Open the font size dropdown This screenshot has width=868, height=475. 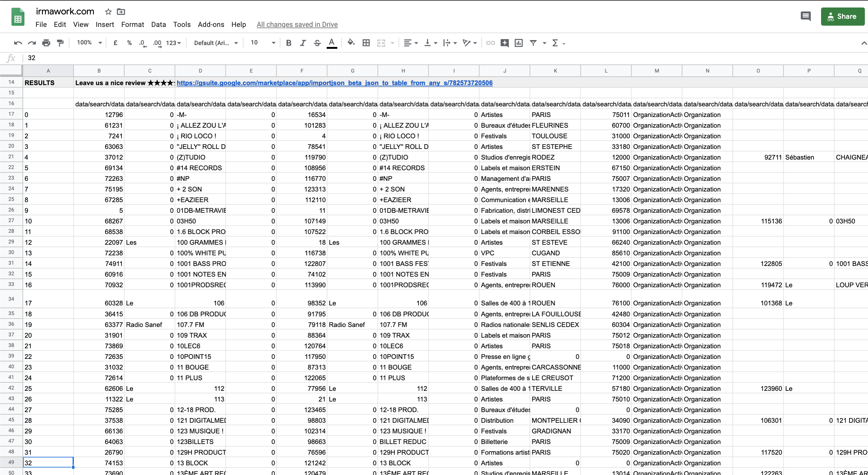click(x=263, y=43)
